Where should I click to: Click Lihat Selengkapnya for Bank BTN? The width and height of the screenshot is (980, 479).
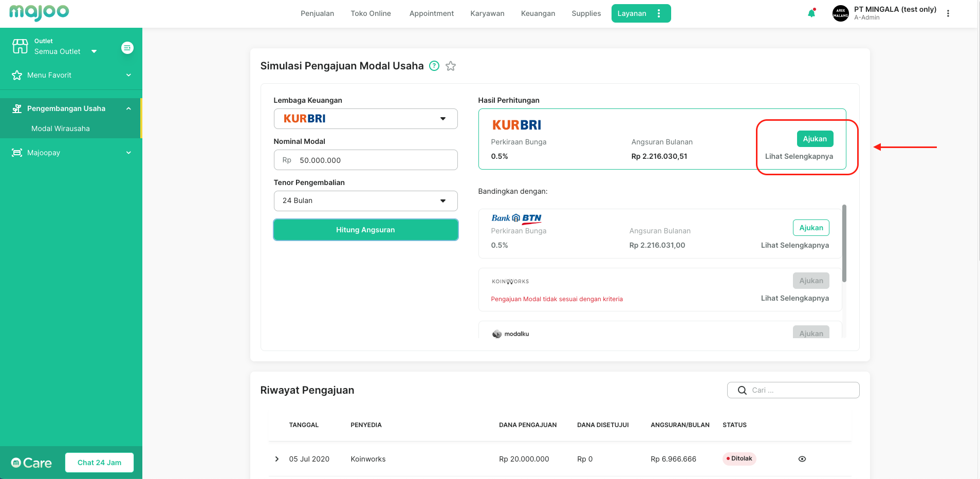pos(795,245)
